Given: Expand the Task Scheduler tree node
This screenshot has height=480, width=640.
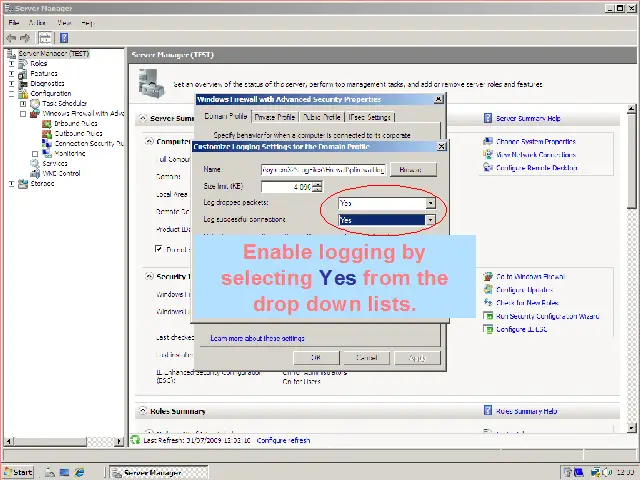Looking at the screenshot, I should click(23, 104).
